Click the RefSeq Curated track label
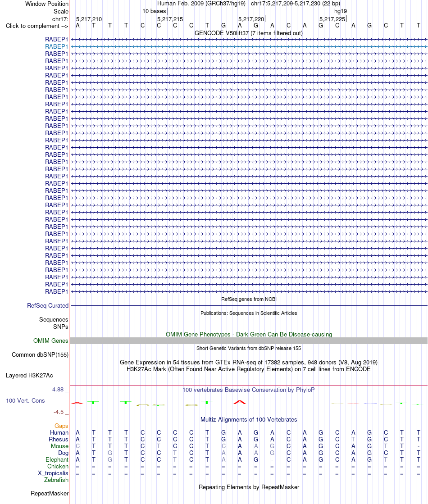Viewport: 428px width, 504px height. [x=48, y=306]
